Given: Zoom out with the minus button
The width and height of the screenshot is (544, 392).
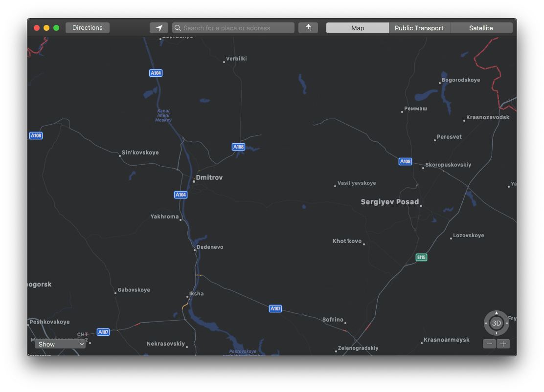Looking at the screenshot, I should (x=489, y=344).
